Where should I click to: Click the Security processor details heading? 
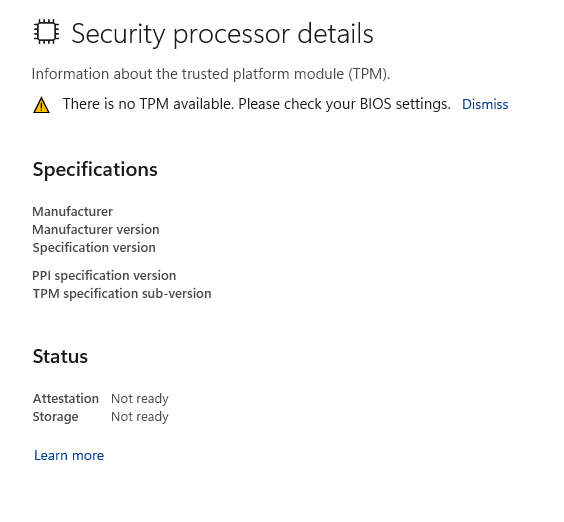[x=222, y=33]
